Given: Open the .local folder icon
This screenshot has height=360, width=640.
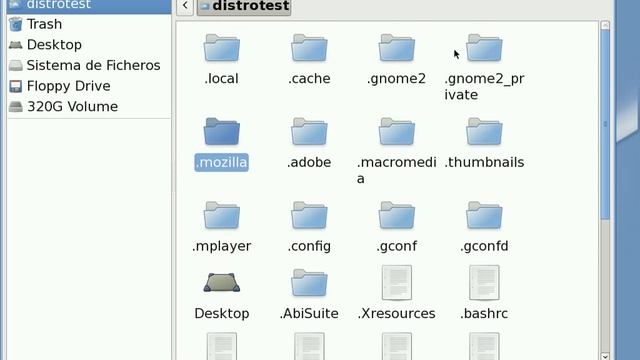Looking at the screenshot, I should tap(222, 48).
